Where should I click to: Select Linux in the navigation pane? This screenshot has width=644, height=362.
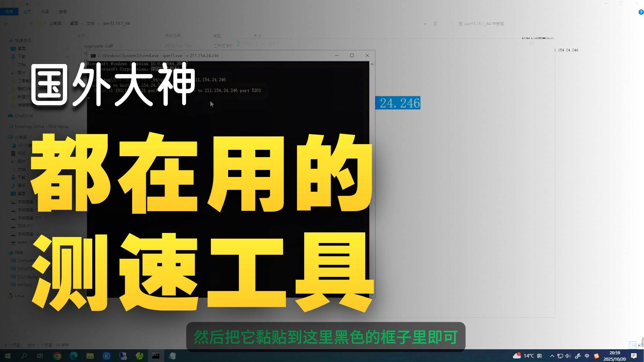[x=19, y=296]
